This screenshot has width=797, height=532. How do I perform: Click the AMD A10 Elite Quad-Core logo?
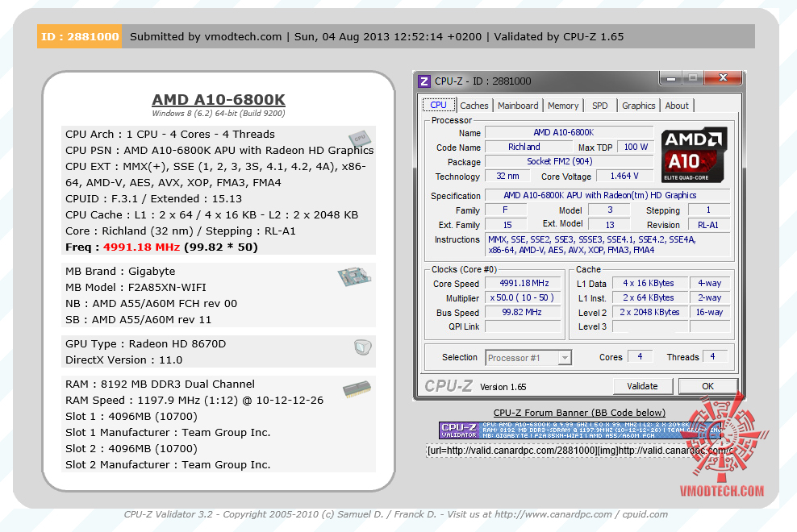pyautogui.click(x=694, y=155)
